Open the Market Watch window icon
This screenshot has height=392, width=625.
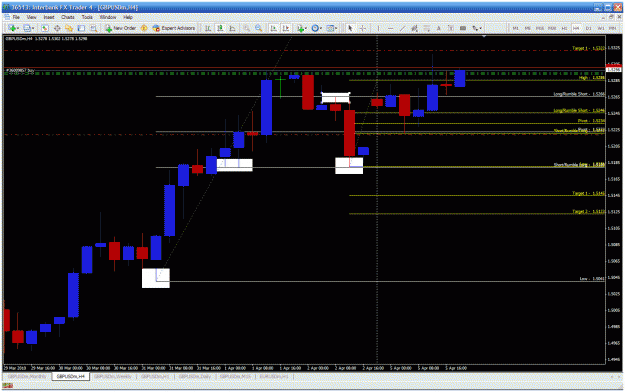click(45, 28)
